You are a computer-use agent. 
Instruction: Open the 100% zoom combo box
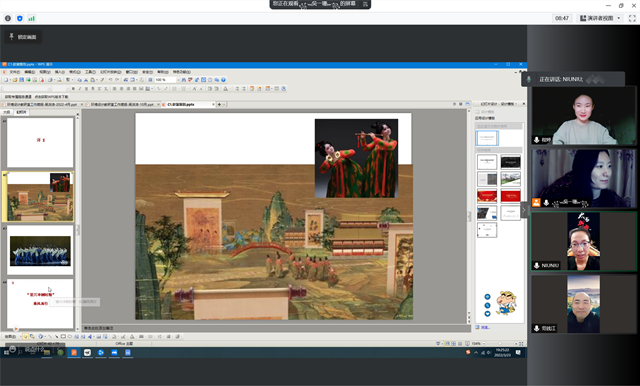tap(166, 80)
